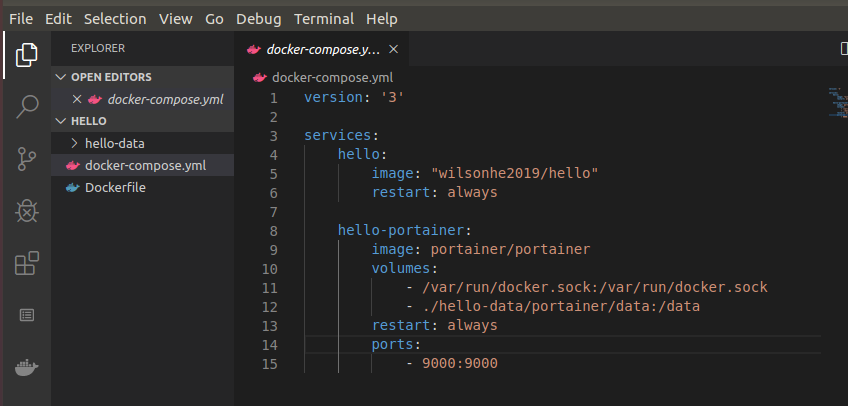
Task: Select the docker-compose.yml editor tab
Action: pos(322,49)
